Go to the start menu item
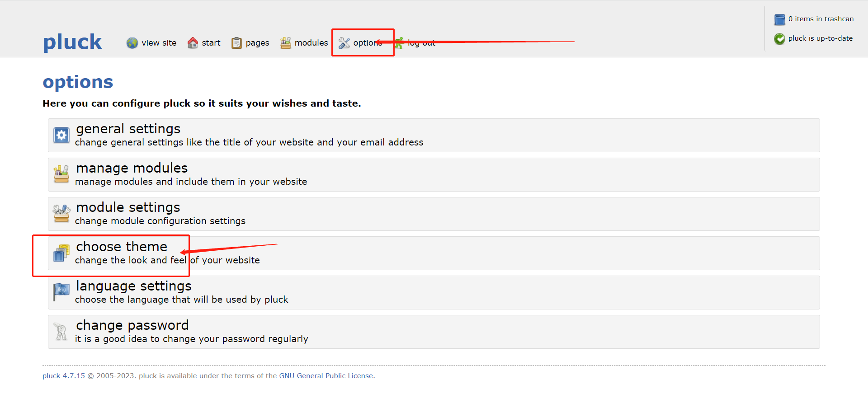This screenshot has height=403, width=868. tap(211, 43)
